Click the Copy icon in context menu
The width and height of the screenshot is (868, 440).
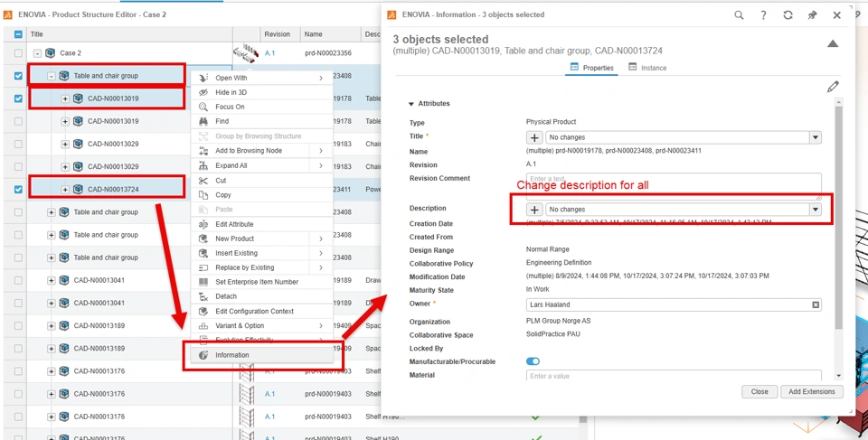203,195
